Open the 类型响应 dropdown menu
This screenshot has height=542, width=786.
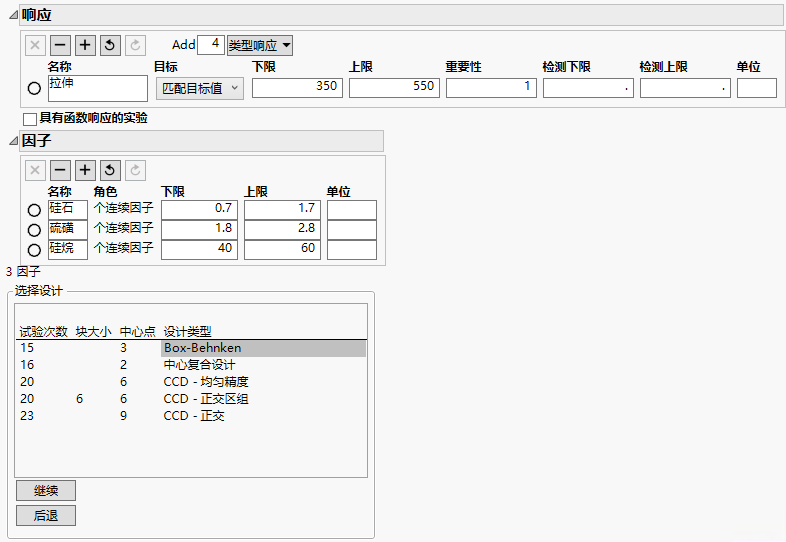coord(260,46)
